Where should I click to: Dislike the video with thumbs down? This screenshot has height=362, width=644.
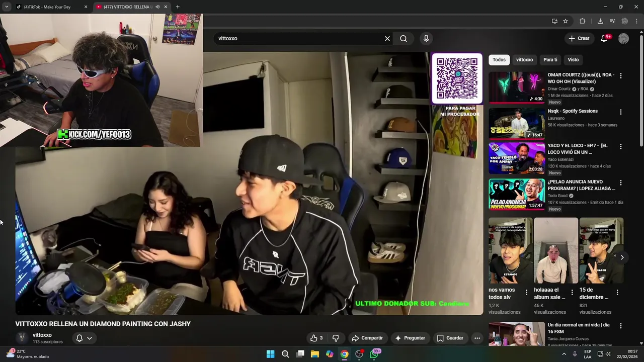coord(336,338)
